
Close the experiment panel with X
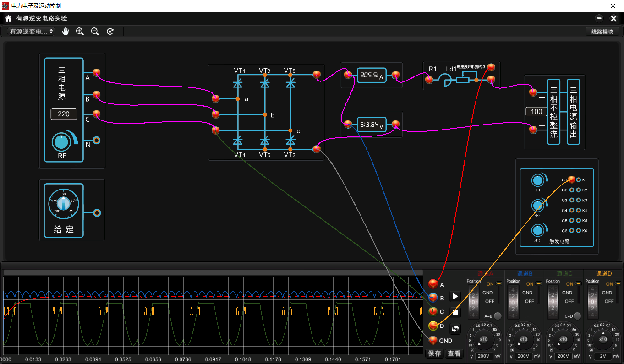tap(613, 18)
